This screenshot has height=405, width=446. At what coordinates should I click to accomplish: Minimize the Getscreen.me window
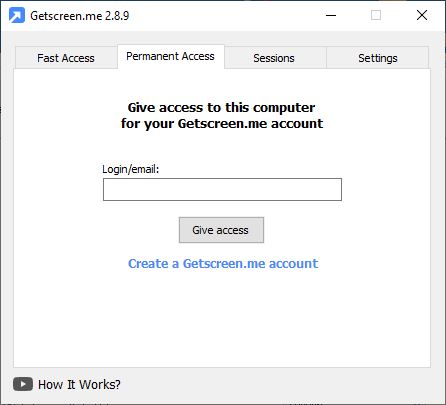[x=331, y=15]
